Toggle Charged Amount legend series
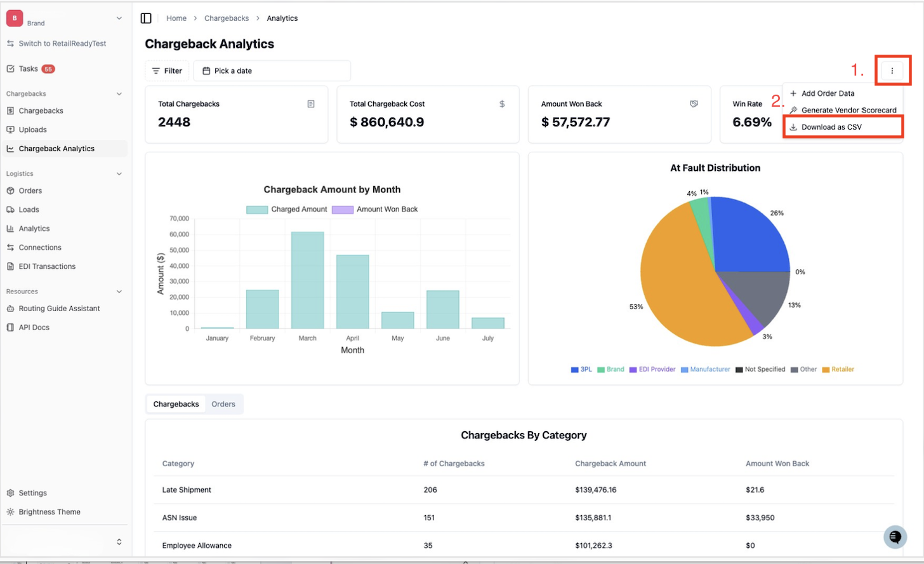The height and width of the screenshot is (564, 924). coord(286,209)
